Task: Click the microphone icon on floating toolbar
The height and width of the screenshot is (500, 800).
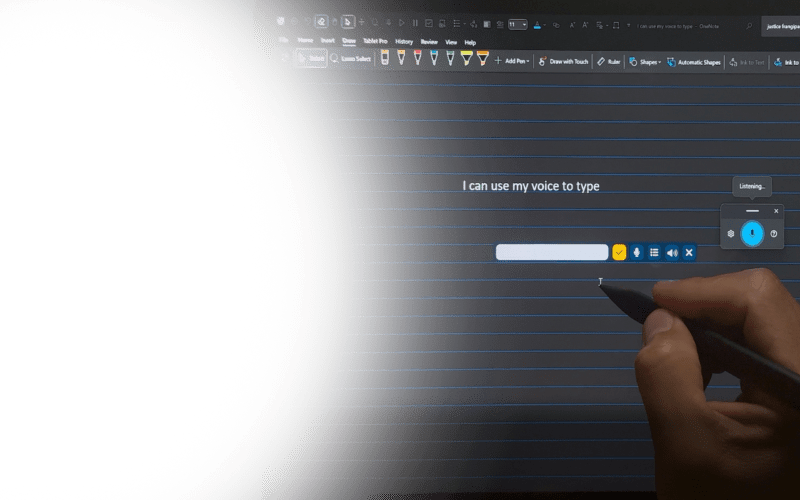Action: [637, 253]
